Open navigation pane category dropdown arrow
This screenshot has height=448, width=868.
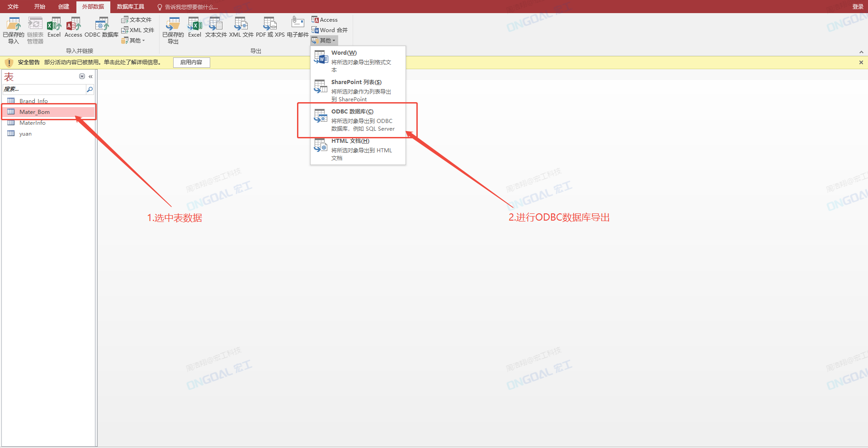[82, 76]
